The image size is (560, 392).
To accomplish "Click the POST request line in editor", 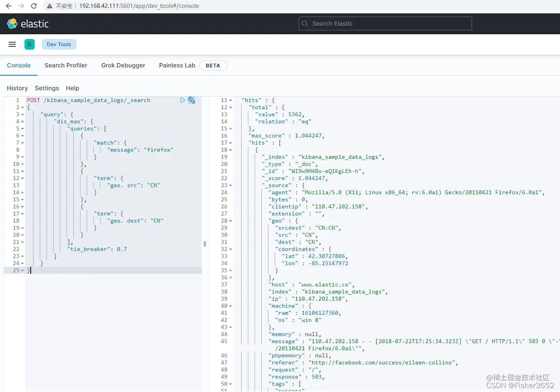I will tap(89, 100).
